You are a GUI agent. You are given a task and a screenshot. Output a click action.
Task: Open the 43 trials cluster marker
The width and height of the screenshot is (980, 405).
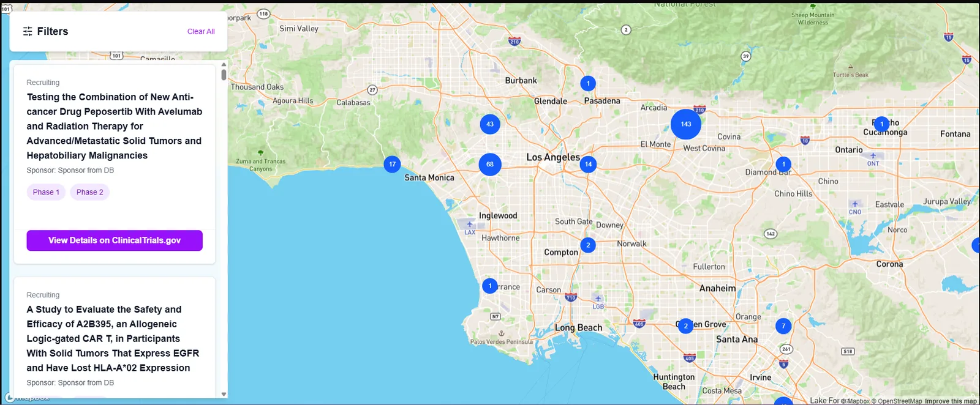(490, 124)
